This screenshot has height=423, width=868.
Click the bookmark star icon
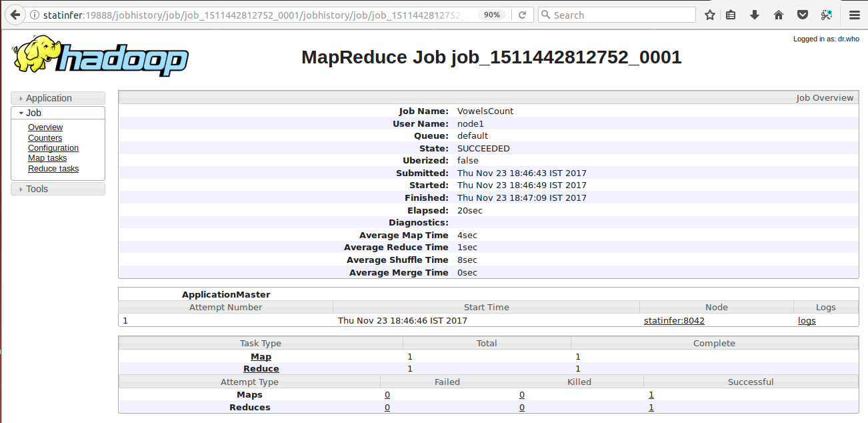(710, 15)
